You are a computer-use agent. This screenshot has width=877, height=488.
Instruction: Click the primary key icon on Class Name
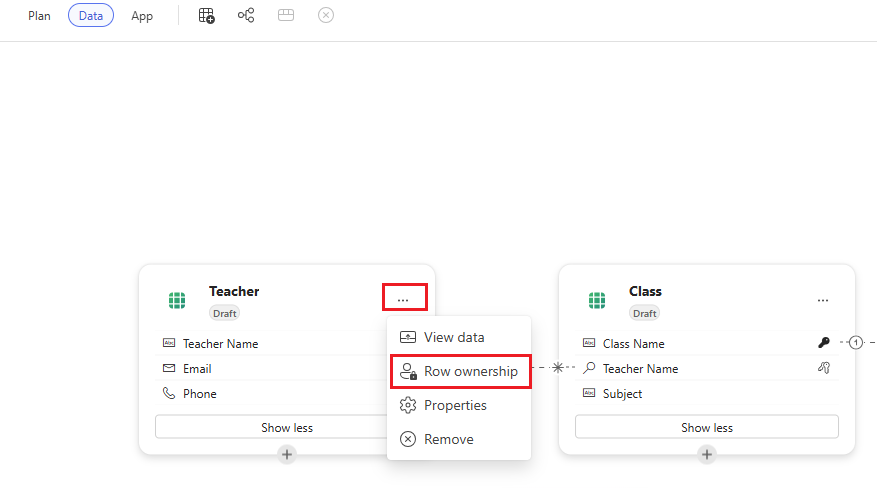824,342
